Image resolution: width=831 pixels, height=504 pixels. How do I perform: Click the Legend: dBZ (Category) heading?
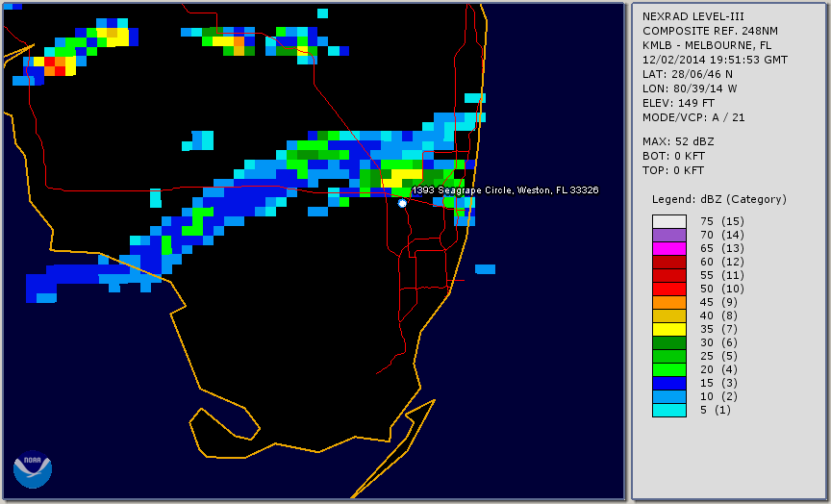[x=719, y=199]
